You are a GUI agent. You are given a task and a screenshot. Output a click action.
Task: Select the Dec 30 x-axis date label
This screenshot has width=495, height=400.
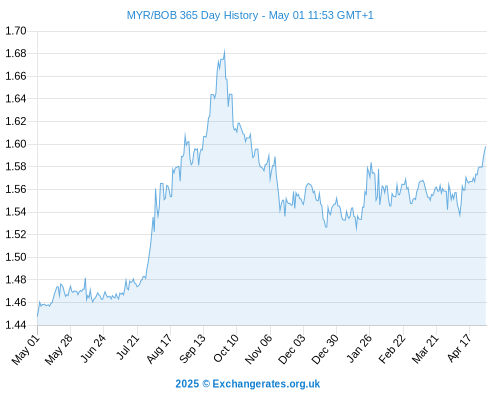pyautogui.click(x=325, y=349)
